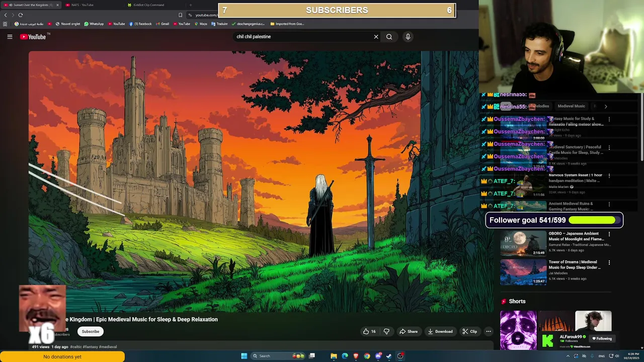Open the YouTube hamburger guide menu
This screenshot has height=362, width=644.
coord(10,37)
